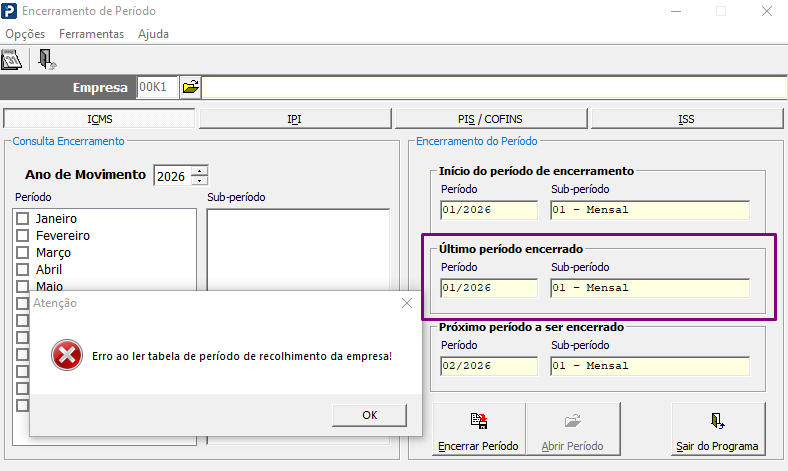Click the Abrir Período button
The width and height of the screenshot is (788, 471).
573,429
